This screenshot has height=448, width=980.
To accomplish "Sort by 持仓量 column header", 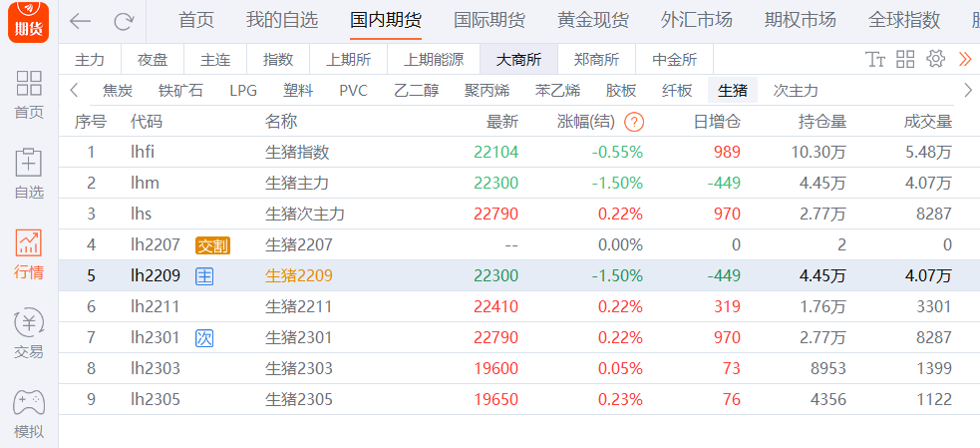I will [x=822, y=122].
